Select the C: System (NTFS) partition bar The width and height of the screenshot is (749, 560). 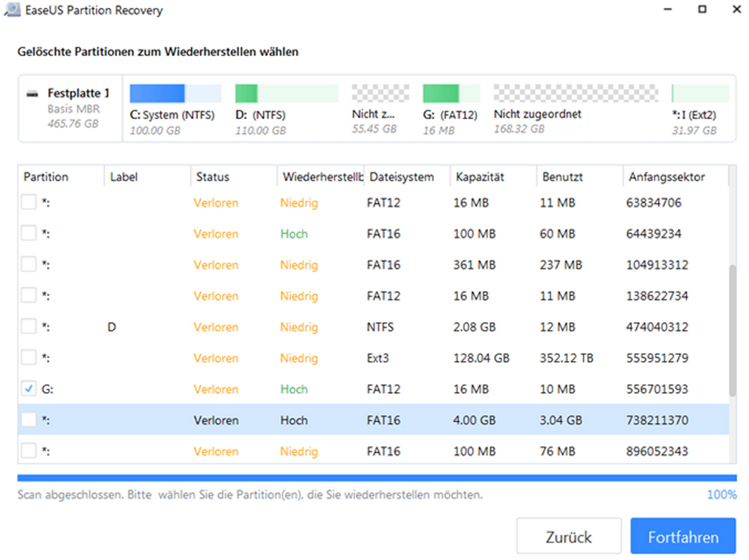(176, 94)
